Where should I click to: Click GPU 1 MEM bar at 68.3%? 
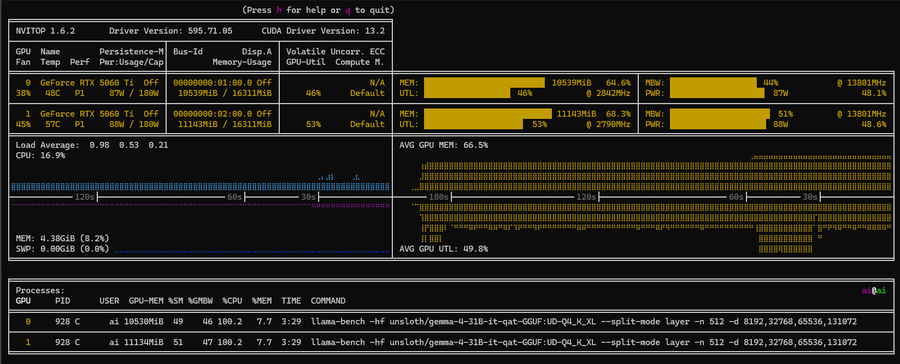(487, 114)
